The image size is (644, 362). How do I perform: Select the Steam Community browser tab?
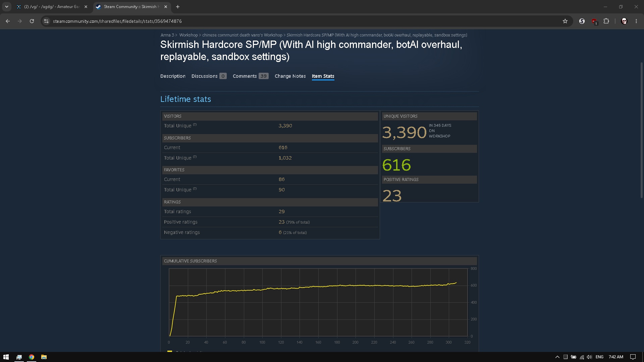(x=131, y=7)
